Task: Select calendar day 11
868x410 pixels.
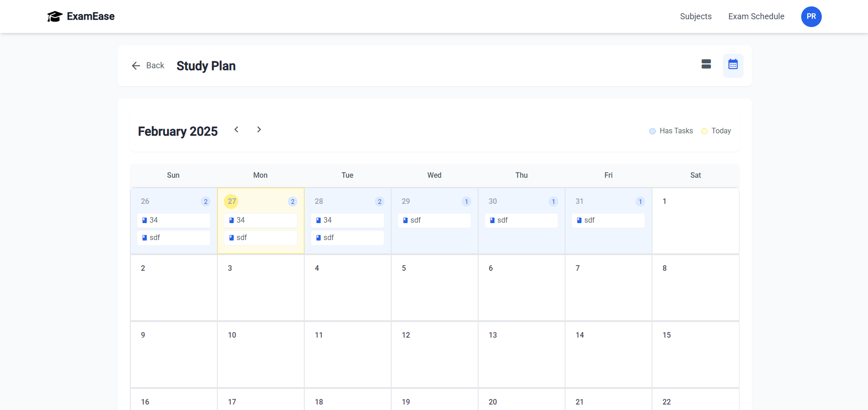Action: (347, 355)
